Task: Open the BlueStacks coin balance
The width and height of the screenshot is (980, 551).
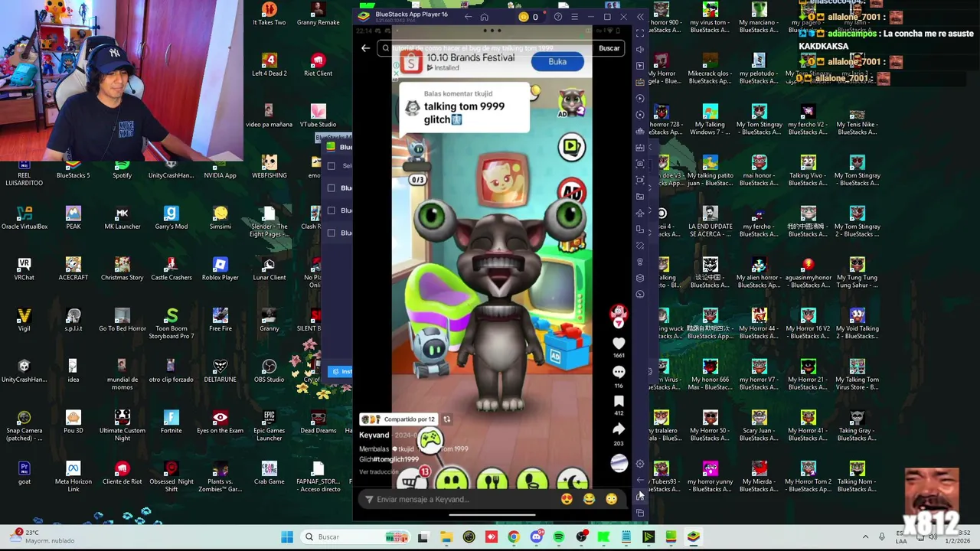Action: pos(528,17)
